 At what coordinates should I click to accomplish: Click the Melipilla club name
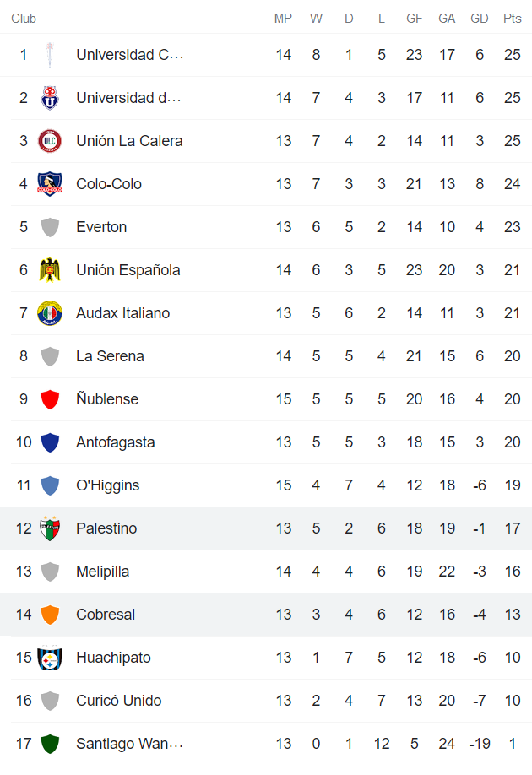[x=102, y=572]
